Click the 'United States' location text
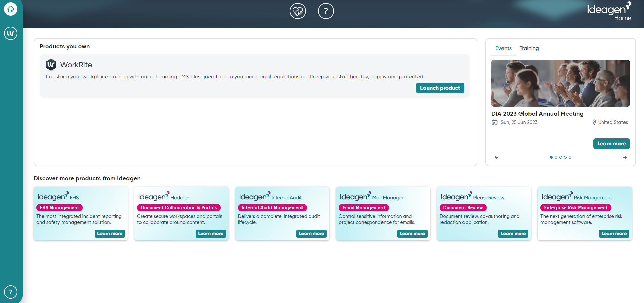 (x=613, y=122)
